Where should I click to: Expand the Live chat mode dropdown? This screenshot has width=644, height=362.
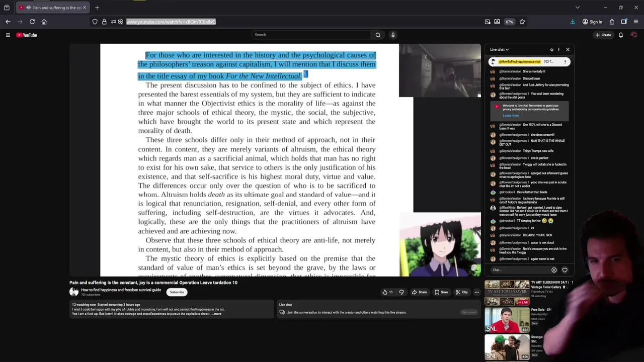point(500,50)
